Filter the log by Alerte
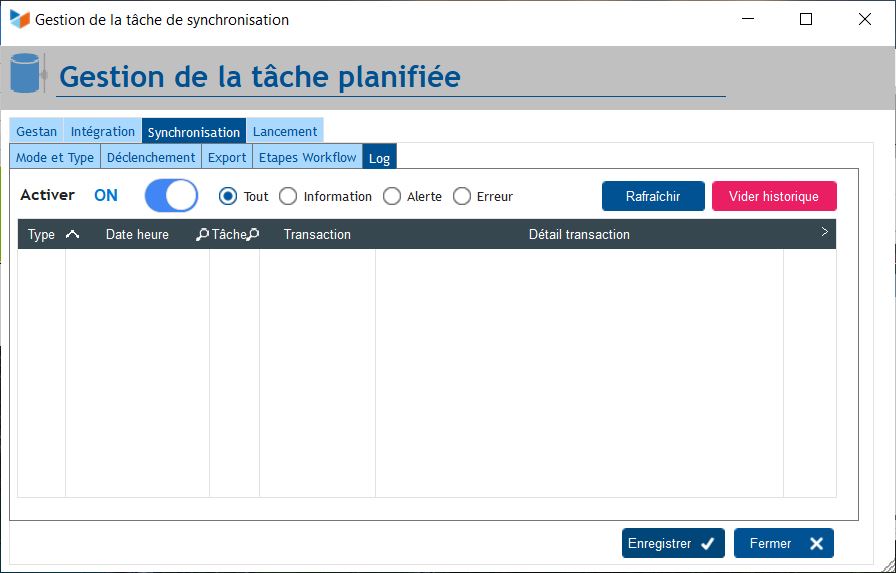This screenshot has width=896, height=573. tap(392, 197)
